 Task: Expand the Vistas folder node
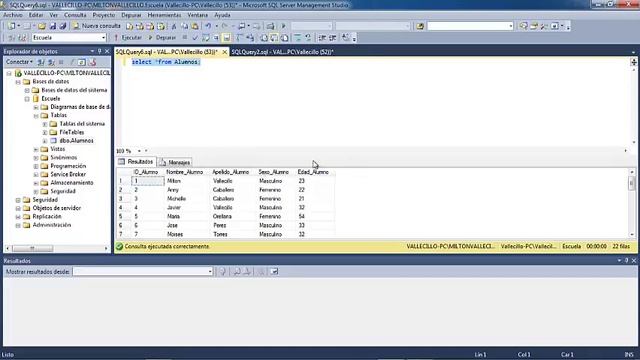point(36,149)
